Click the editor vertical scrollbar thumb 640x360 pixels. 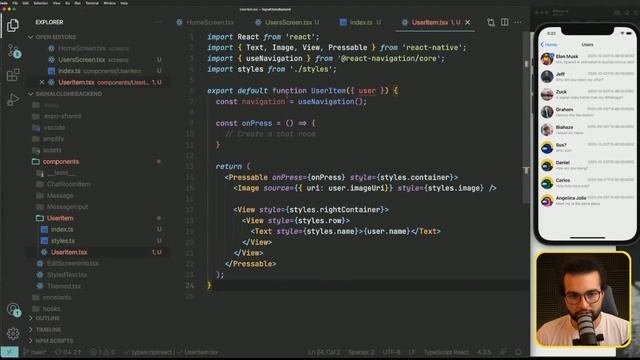click(526, 118)
